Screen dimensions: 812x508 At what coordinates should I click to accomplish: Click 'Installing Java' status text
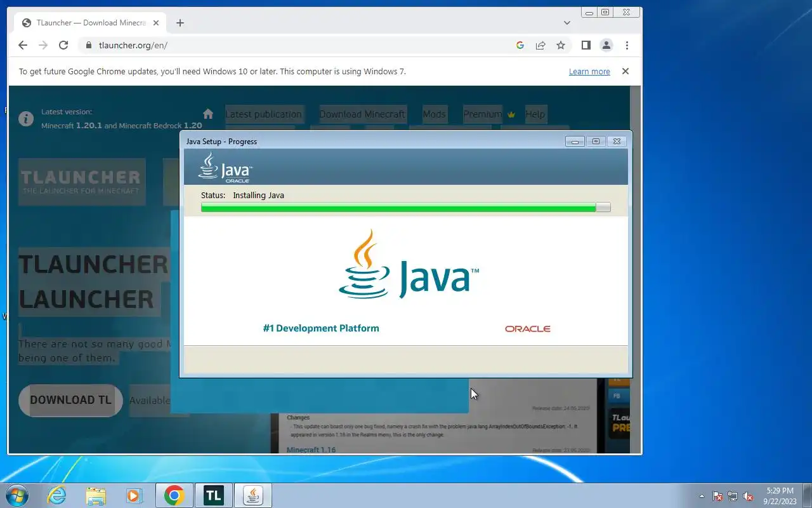pos(258,195)
